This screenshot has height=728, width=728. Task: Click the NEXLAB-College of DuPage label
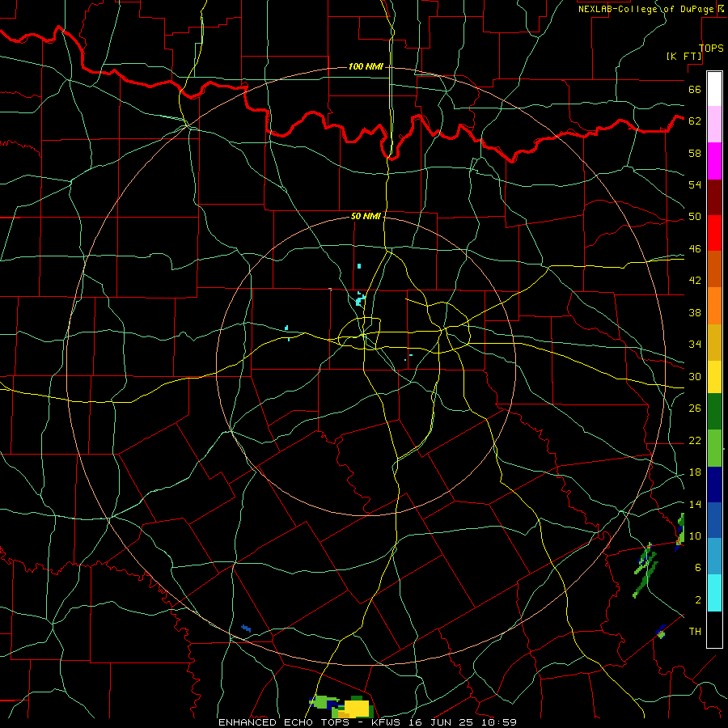pyautogui.click(x=645, y=9)
